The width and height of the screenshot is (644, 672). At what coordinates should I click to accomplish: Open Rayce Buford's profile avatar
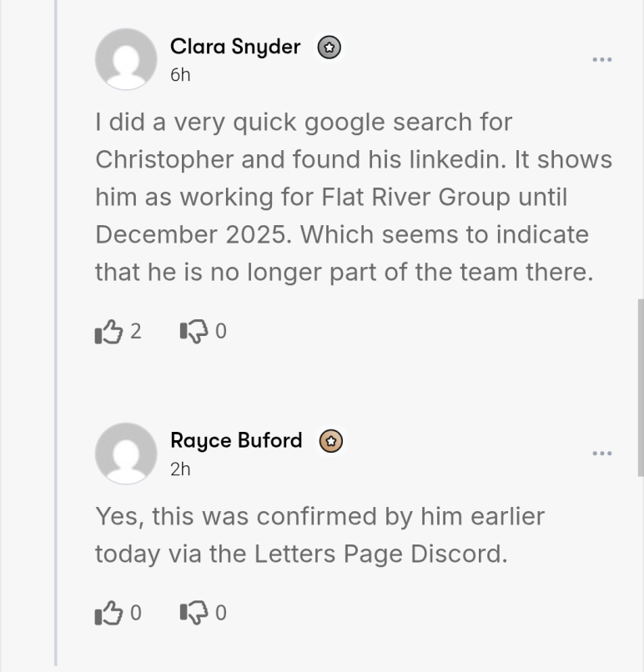pyautogui.click(x=126, y=453)
